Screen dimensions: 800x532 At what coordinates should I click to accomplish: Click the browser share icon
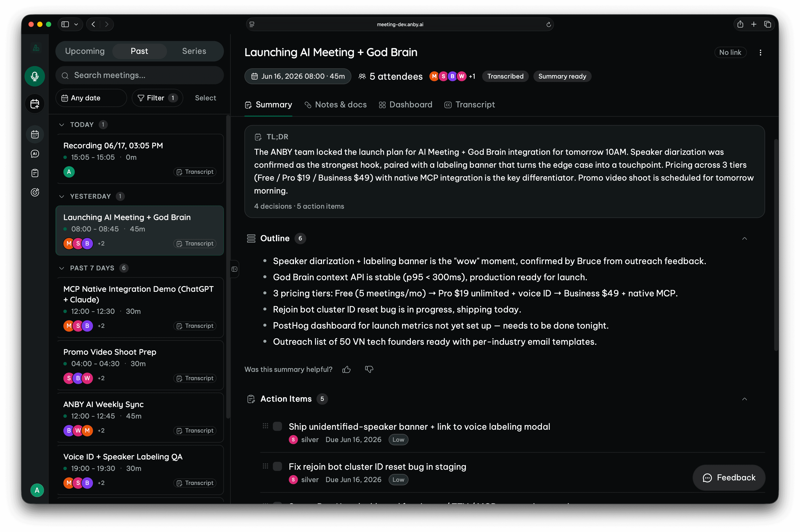click(x=740, y=24)
